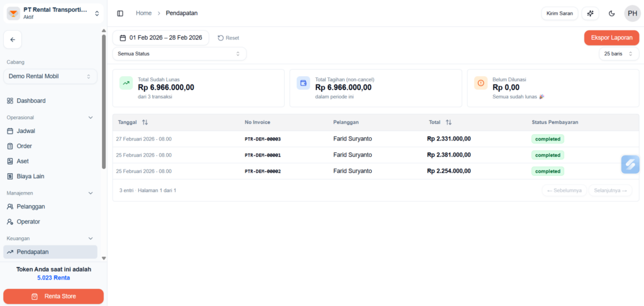Open the Demo Rental Mobil branch selector
Image resolution: width=644 pixels, height=306 pixels.
click(50, 76)
